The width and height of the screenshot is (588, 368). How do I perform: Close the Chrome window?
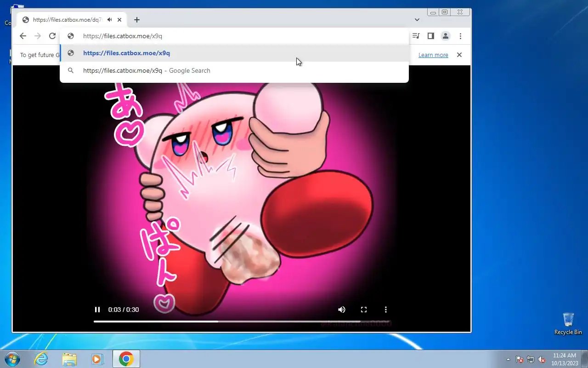coord(461,12)
